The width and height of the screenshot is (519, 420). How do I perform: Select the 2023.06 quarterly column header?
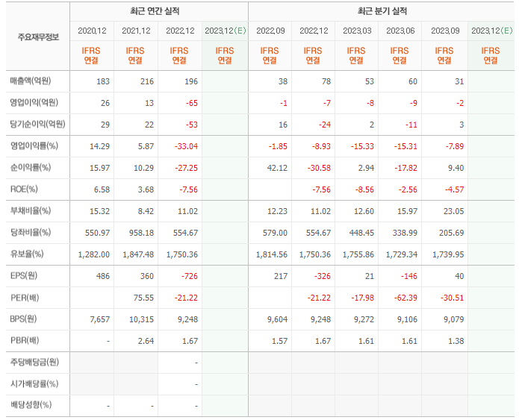tap(400, 31)
